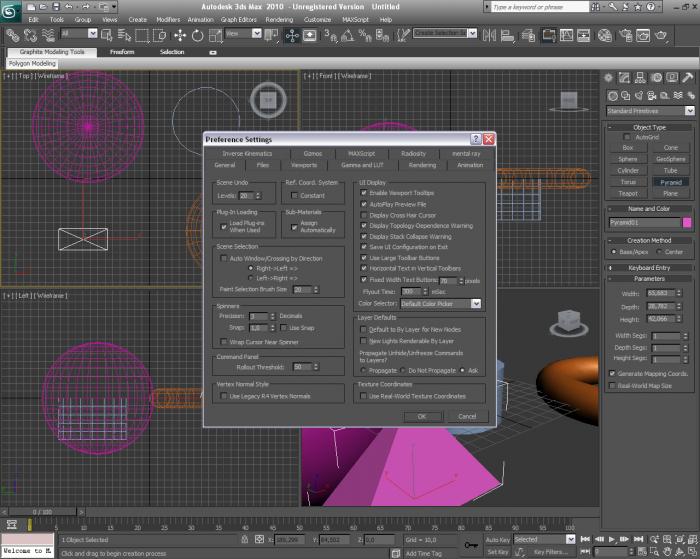
Task: Click the Align tool icon
Action: click(507, 35)
